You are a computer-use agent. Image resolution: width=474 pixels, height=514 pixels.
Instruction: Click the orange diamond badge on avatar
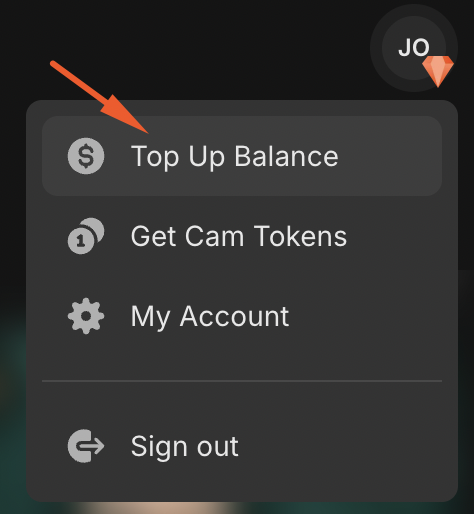[438, 71]
